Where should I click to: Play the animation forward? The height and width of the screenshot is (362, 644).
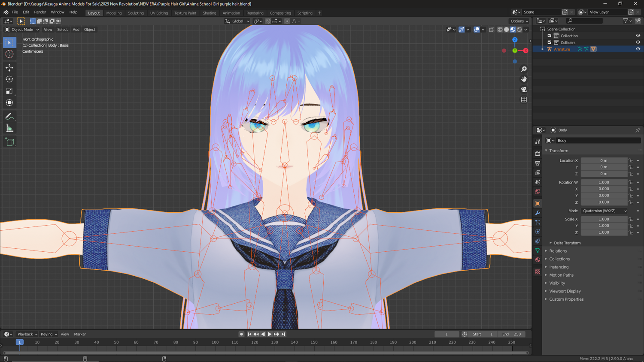pyautogui.click(x=270, y=334)
